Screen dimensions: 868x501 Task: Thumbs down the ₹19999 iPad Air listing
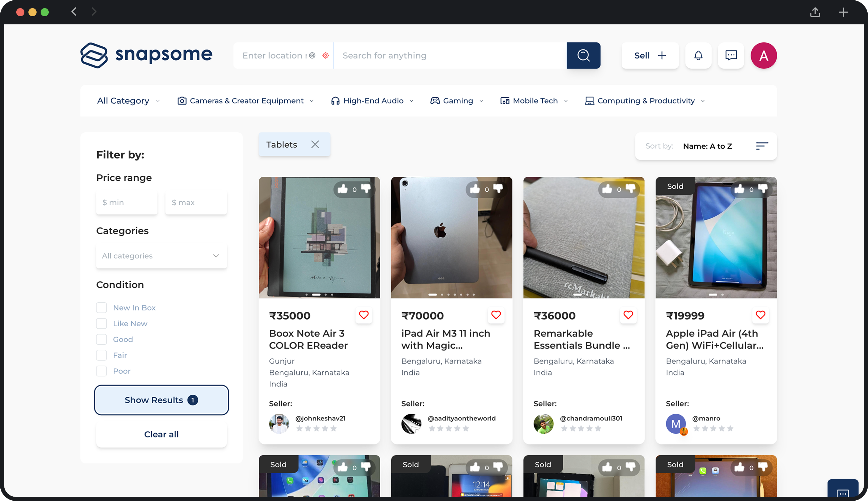coord(763,189)
